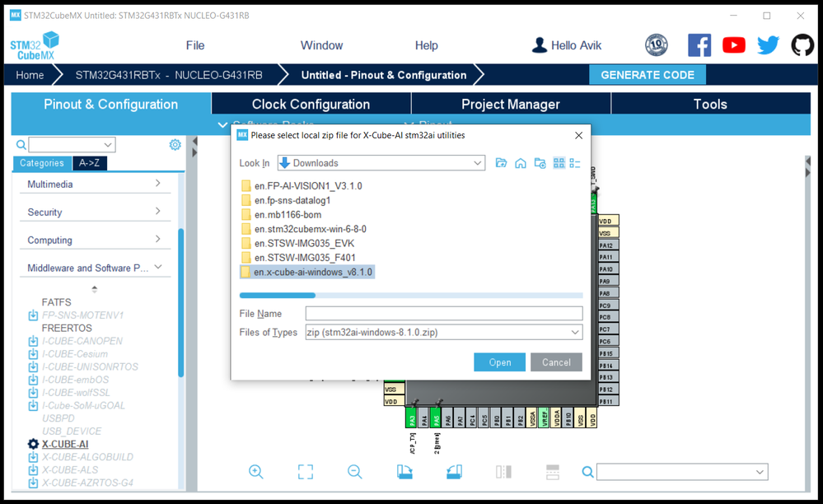Click the 10-year anniversary badge icon

tap(656, 45)
